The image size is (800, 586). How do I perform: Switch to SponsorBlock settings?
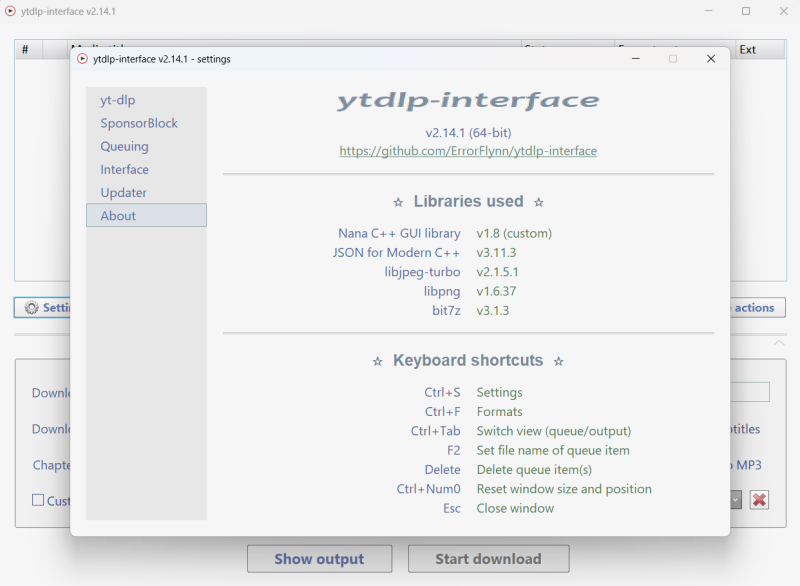pos(139,123)
